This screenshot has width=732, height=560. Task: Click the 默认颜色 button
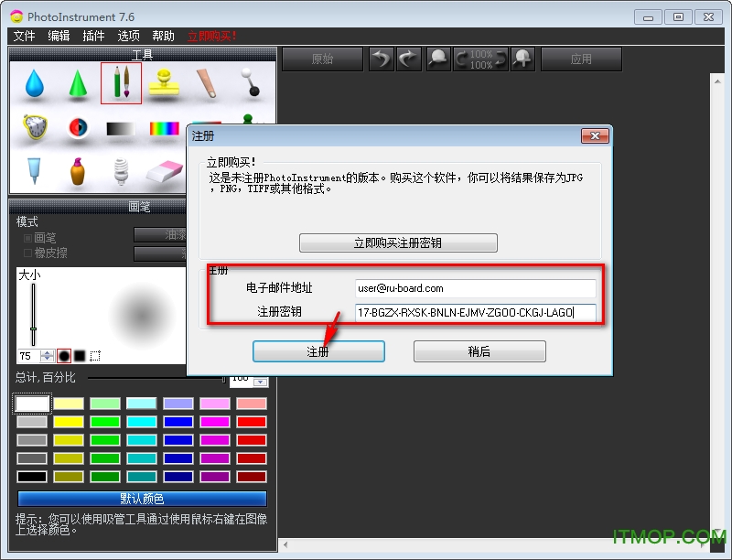tap(143, 499)
